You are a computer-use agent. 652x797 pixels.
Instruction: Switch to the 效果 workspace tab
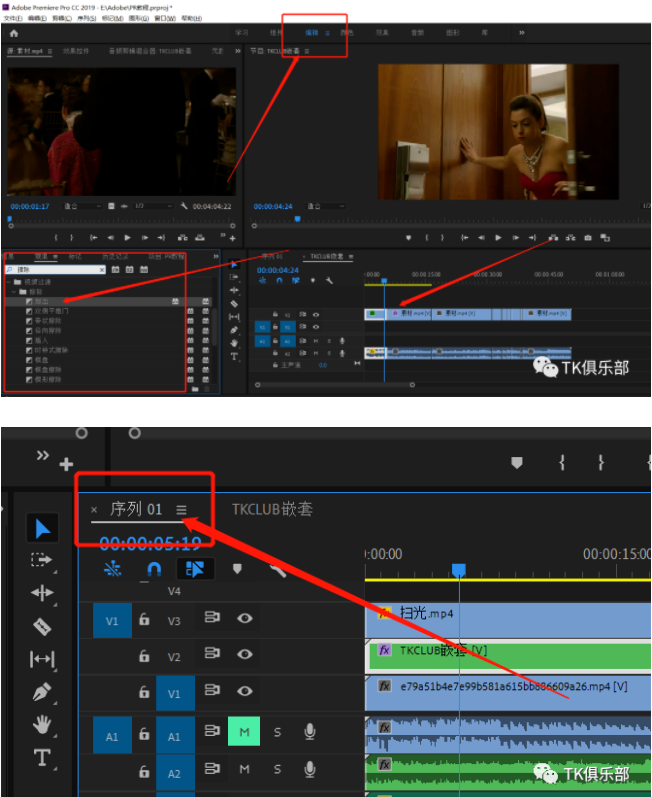point(382,33)
